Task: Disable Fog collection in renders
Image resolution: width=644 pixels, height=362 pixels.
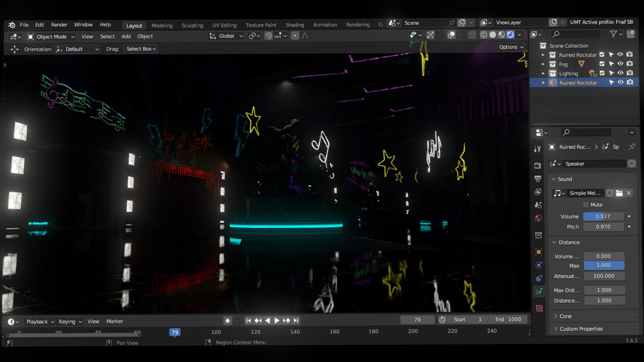Action: tap(630, 64)
